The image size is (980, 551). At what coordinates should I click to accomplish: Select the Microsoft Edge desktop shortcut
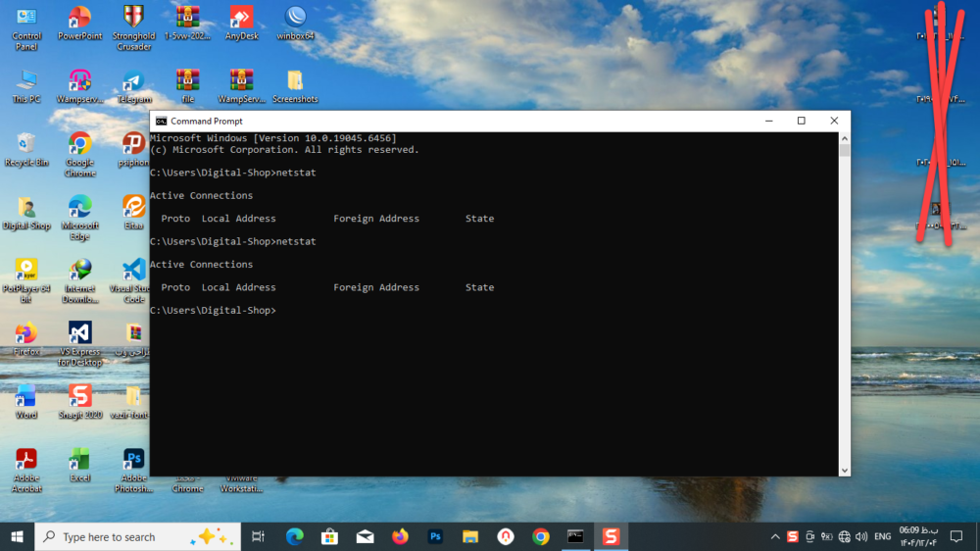point(79,218)
